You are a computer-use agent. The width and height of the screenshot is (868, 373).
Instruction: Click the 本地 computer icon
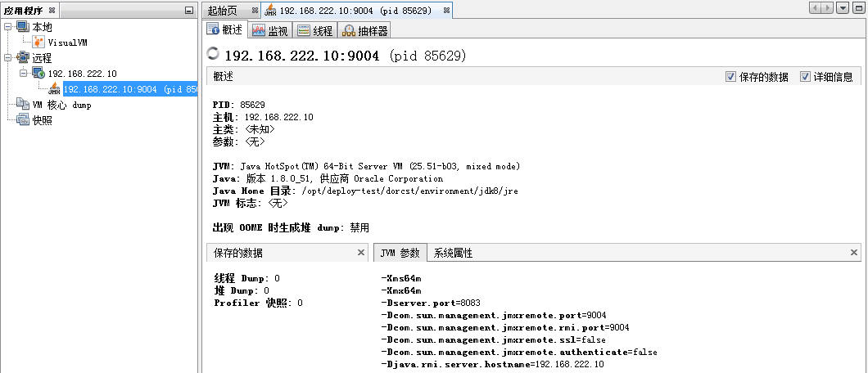tap(21, 26)
